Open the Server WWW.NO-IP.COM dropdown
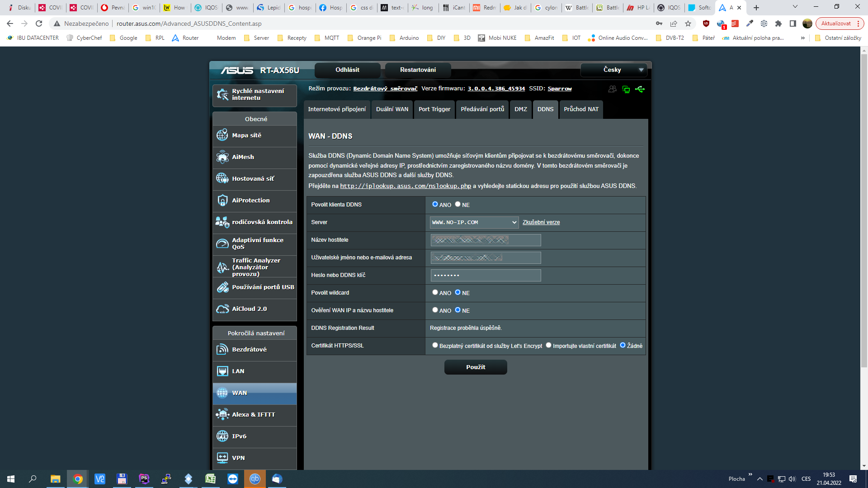Viewport: 868px width, 488px height. coord(474,222)
